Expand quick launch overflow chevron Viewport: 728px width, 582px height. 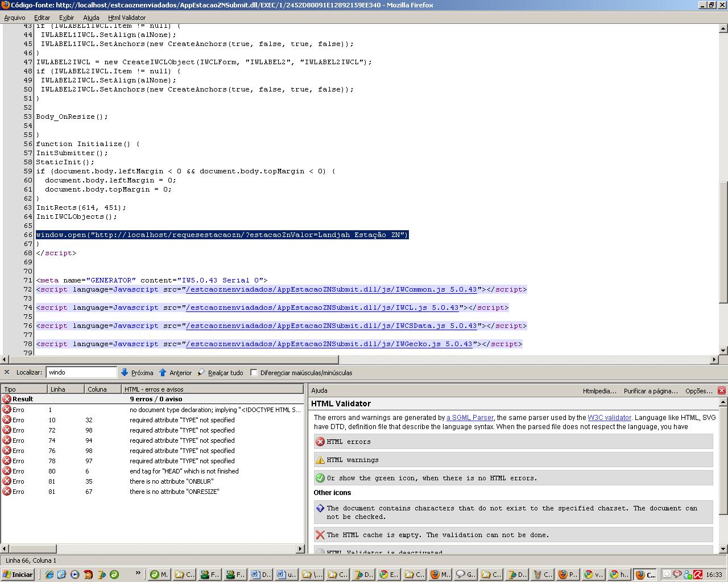click(138, 574)
